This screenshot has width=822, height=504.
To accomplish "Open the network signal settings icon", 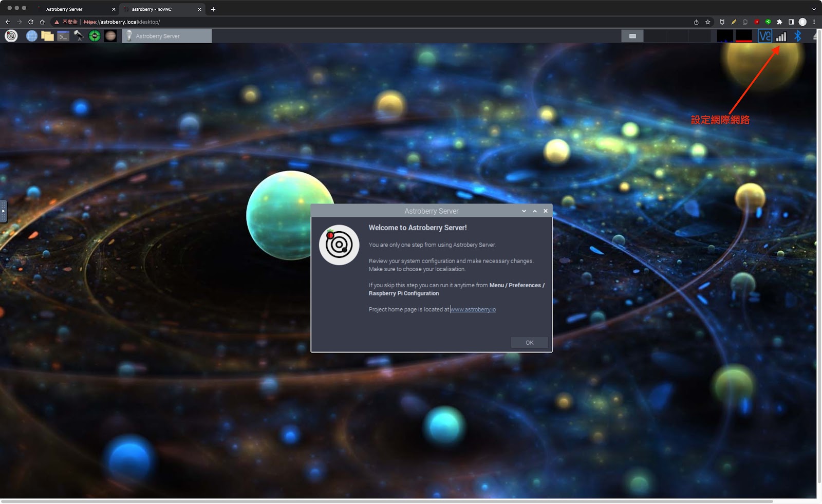I will 781,36.
